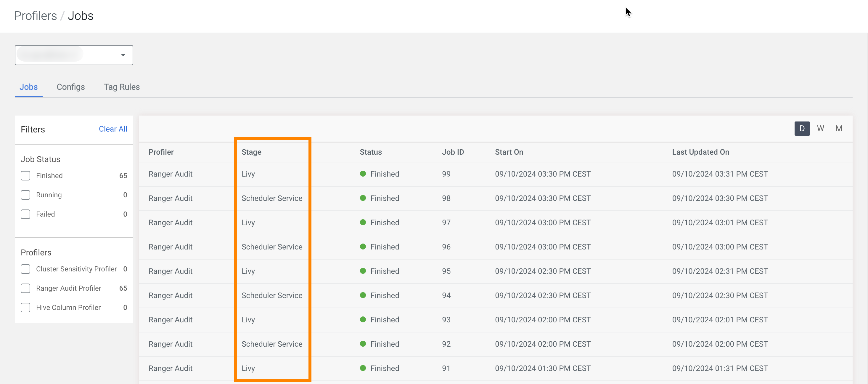Image resolution: width=868 pixels, height=384 pixels.
Task: Switch to the monthly M view
Action: (x=839, y=129)
